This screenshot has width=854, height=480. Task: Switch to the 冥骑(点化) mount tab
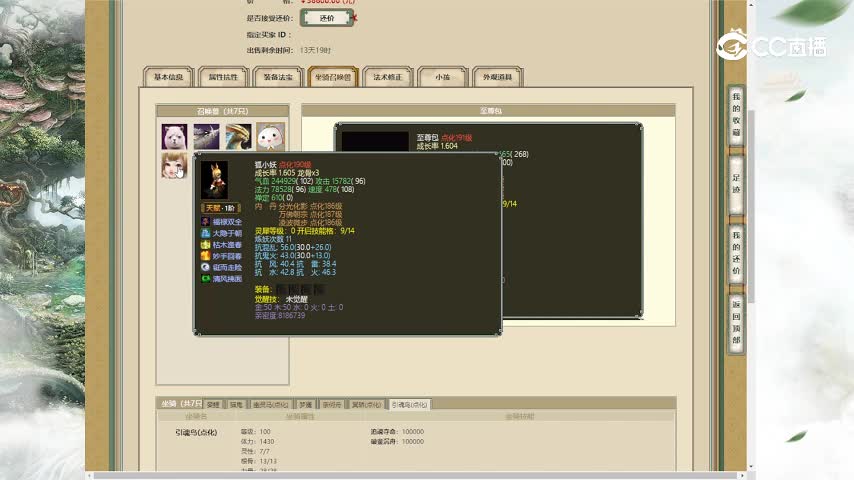tap(367, 405)
